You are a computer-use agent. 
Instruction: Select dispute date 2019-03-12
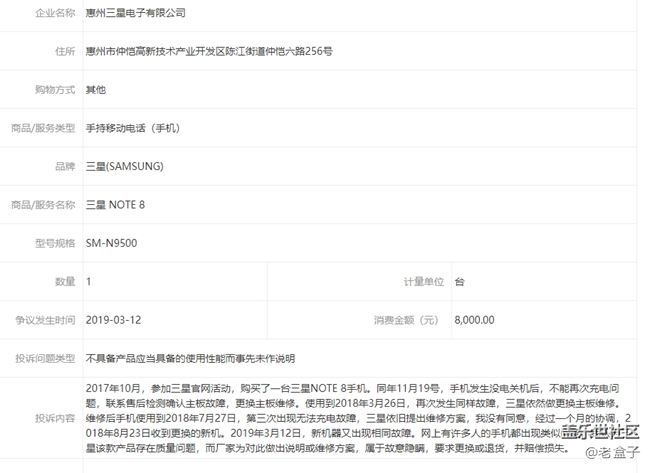(114, 320)
